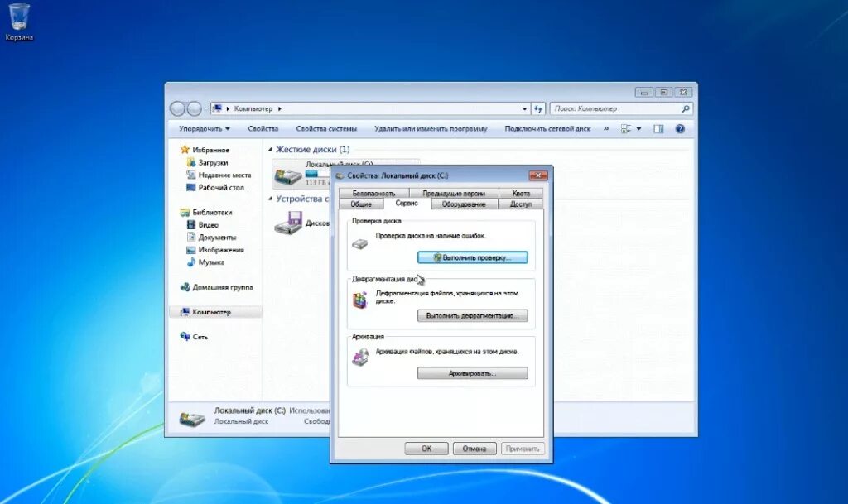Viewport: 848px width, 504px height.
Task: Click the Сеть network icon in sidebar
Action: [185, 337]
